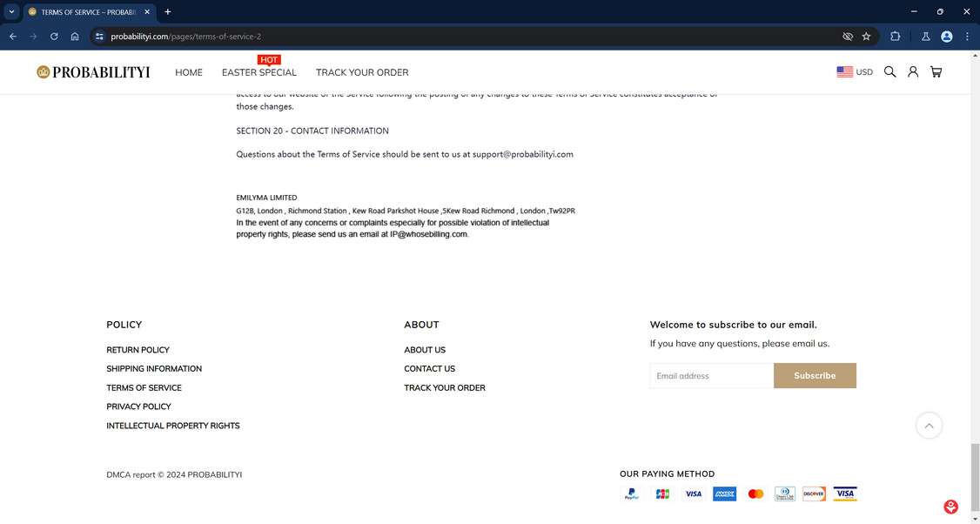Click the Email address input field
The image size is (980, 524).
point(711,375)
